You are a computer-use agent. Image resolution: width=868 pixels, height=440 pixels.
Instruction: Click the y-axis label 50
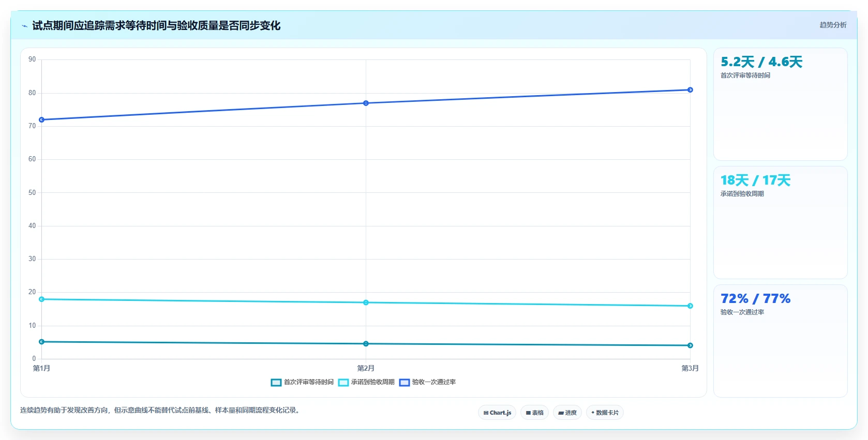tap(32, 193)
